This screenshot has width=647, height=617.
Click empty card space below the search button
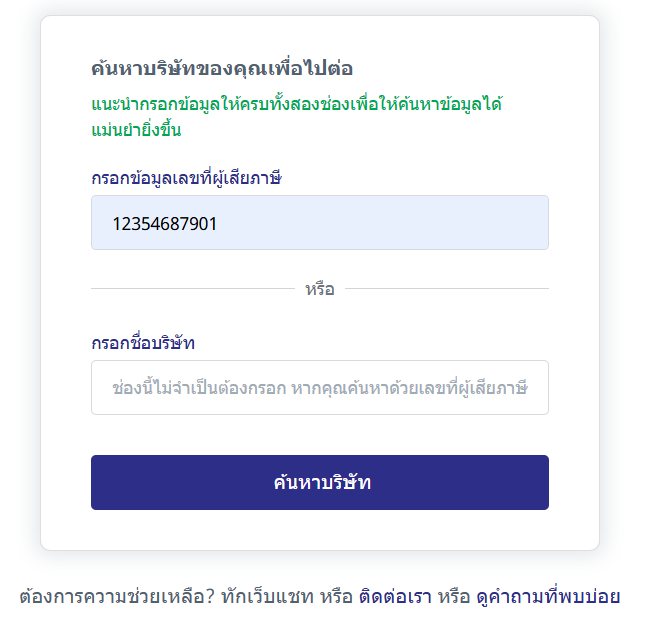pos(319,530)
